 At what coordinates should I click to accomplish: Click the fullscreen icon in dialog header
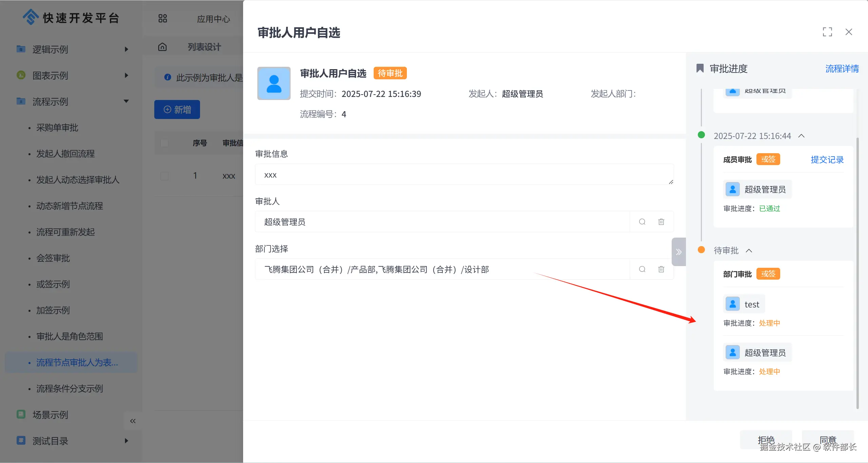click(827, 32)
